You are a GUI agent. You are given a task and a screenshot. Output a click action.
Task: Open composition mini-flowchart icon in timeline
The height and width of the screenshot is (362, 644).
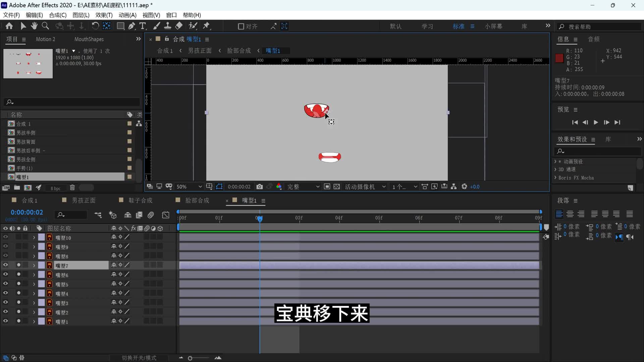tap(98, 215)
